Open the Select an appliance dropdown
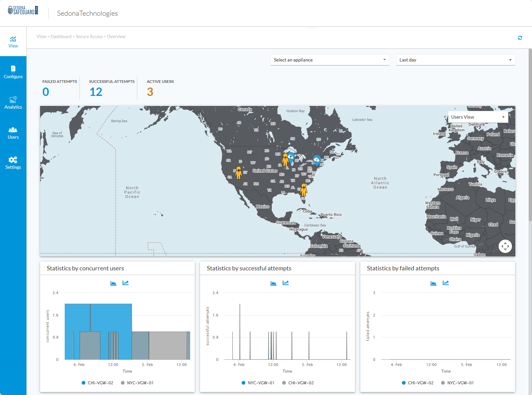This screenshot has width=532, height=395. [x=330, y=60]
